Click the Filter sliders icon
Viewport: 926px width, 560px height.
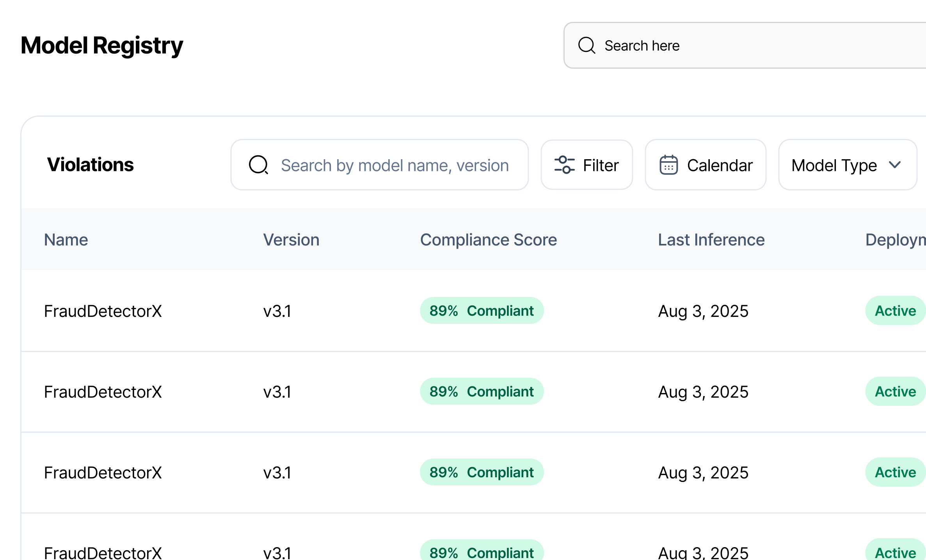pyautogui.click(x=564, y=165)
